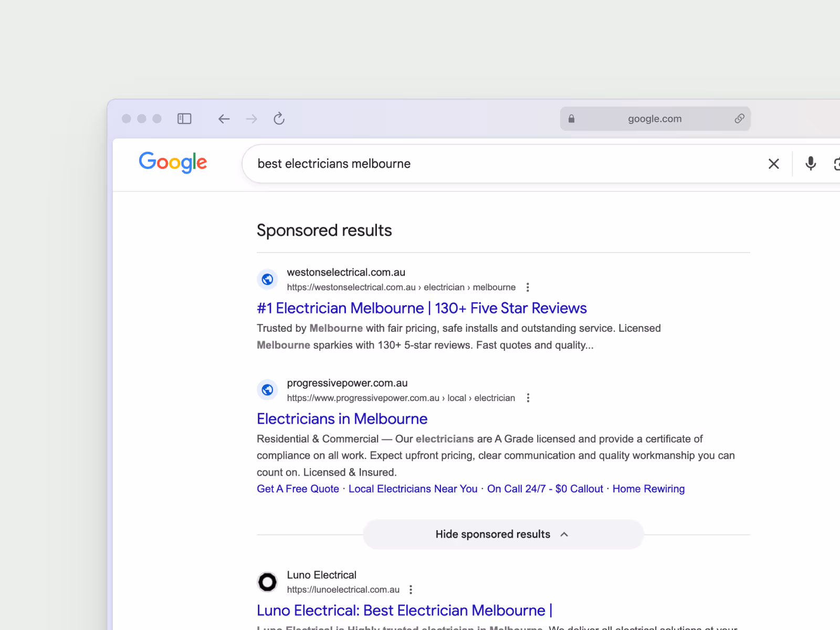Screen dimensions: 840x630
Task: Open the Google logo homepage
Action: 173,162
